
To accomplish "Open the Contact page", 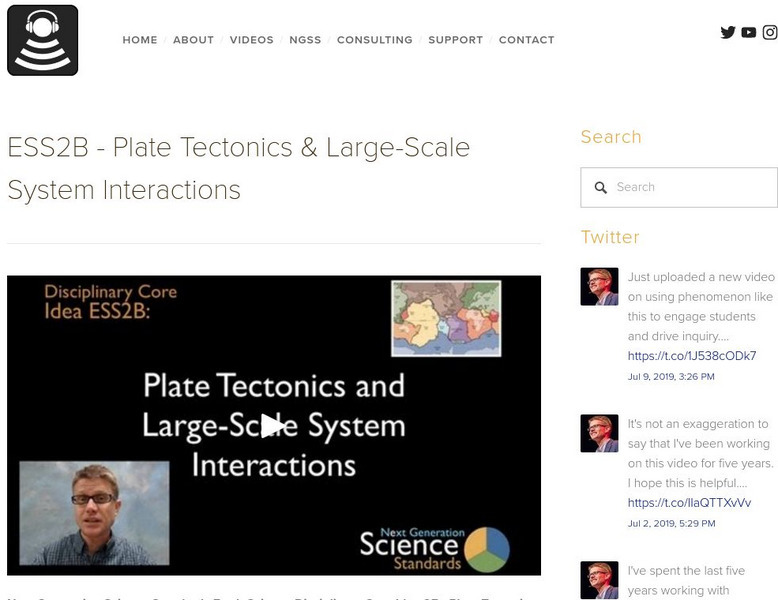I will (526, 40).
